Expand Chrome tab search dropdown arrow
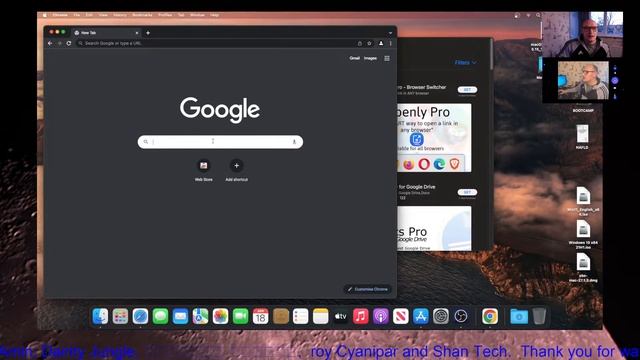 (x=390, y=33)
